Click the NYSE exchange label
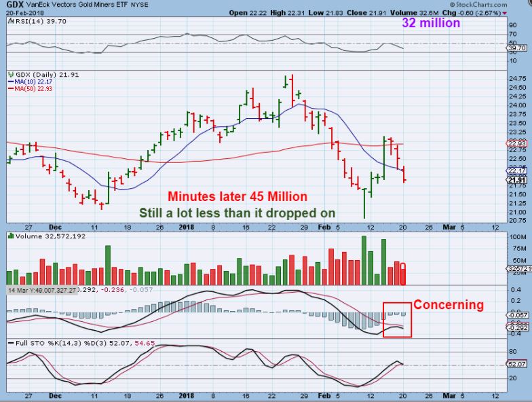The image size is (532, 402). coord(140,5)
